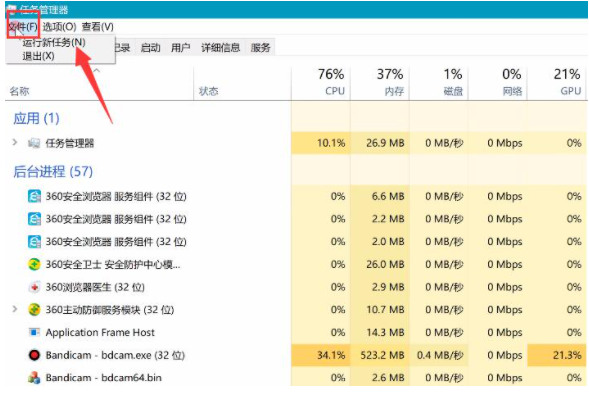Image resolution: width=589 pixels, height=397 pixels.
Task: Select Bandicam - bdcam.exe (32 位) row
Action: (x=296, y=355)
